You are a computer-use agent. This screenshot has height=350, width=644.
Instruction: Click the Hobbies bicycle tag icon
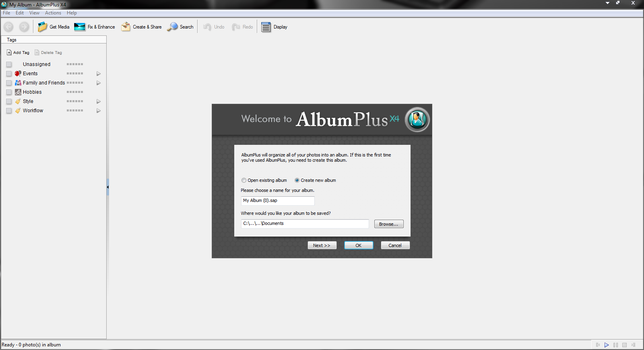click(18, 92)
